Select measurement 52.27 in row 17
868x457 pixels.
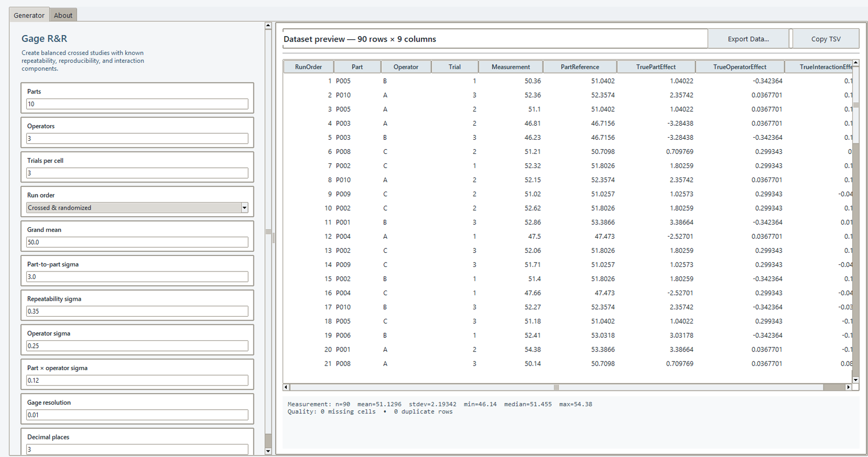(510, 307)
